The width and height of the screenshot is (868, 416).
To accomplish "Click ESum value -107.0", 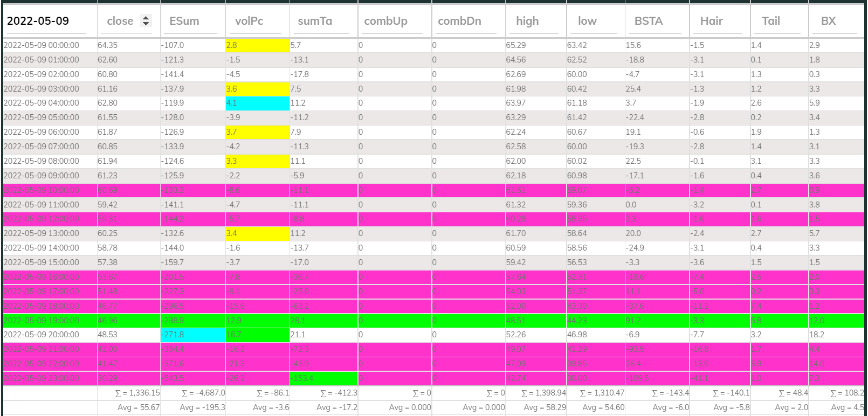I will click(173, 45).
